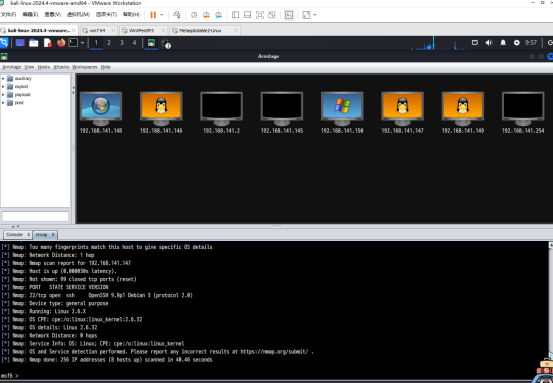This screenshot has height=383, width=553.
Task: Click the volume speaker tray icon
Action: point(489,43)
